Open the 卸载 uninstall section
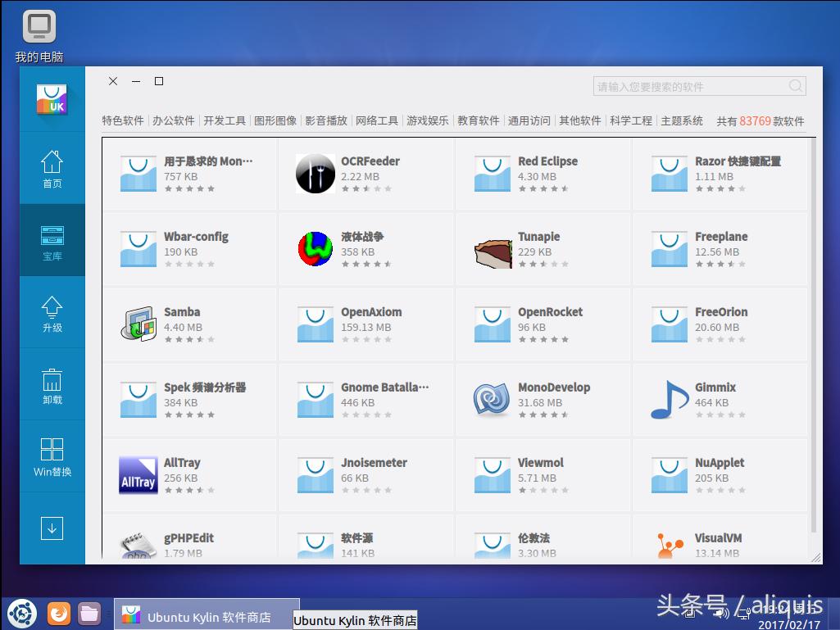840x630 pixels. [52, 384]
